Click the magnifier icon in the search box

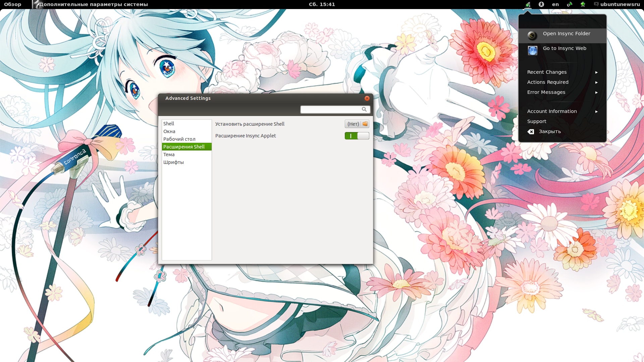coord(364,109)
